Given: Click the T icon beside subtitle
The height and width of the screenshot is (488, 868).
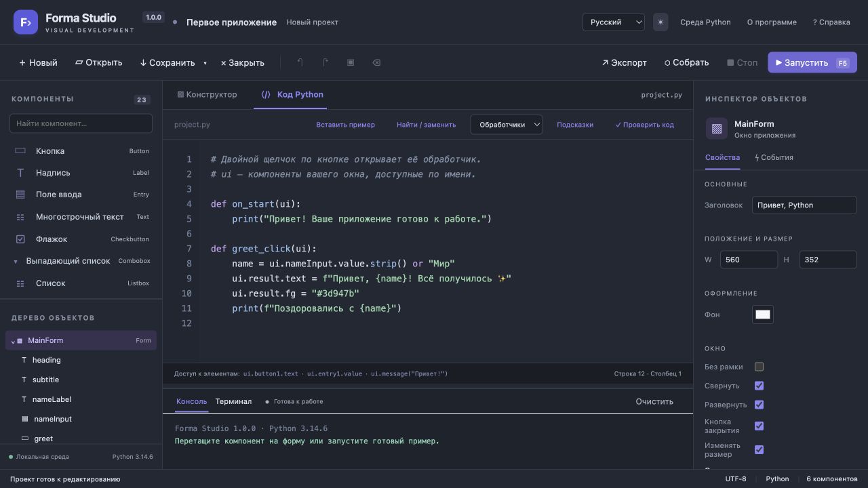Looking at the screenshot, I should pos(24,380).
